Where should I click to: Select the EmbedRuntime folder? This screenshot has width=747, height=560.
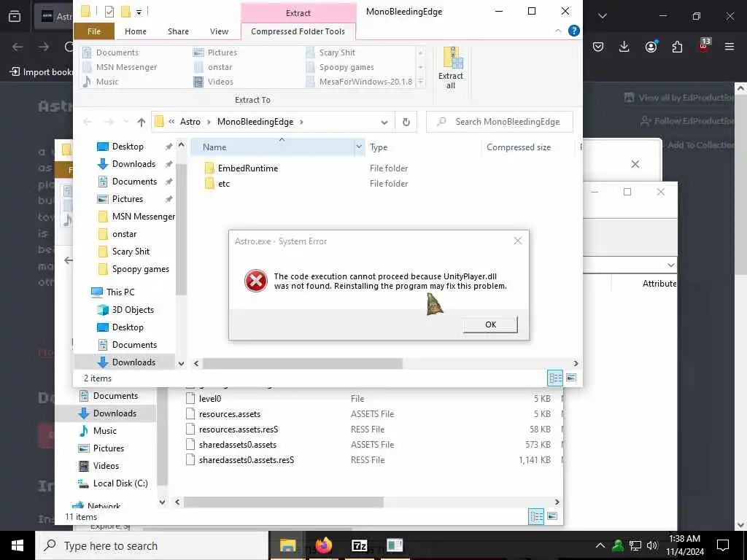pyautogui.click(x=248, y=168)
